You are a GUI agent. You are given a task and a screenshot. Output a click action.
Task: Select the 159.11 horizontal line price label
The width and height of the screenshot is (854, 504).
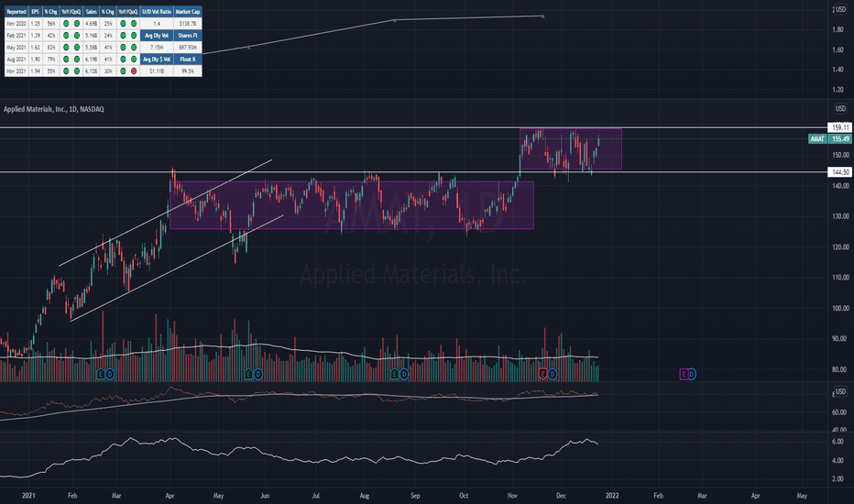[839, 127]
